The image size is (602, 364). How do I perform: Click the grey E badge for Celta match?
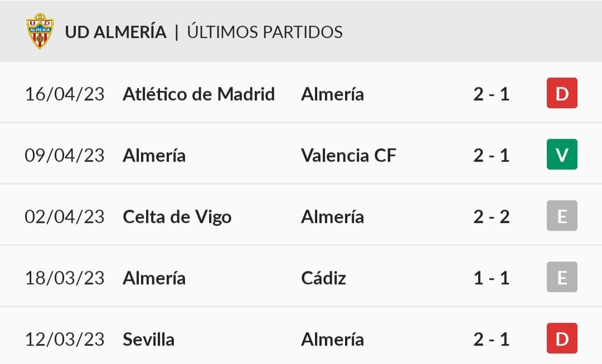coord(562,216)
